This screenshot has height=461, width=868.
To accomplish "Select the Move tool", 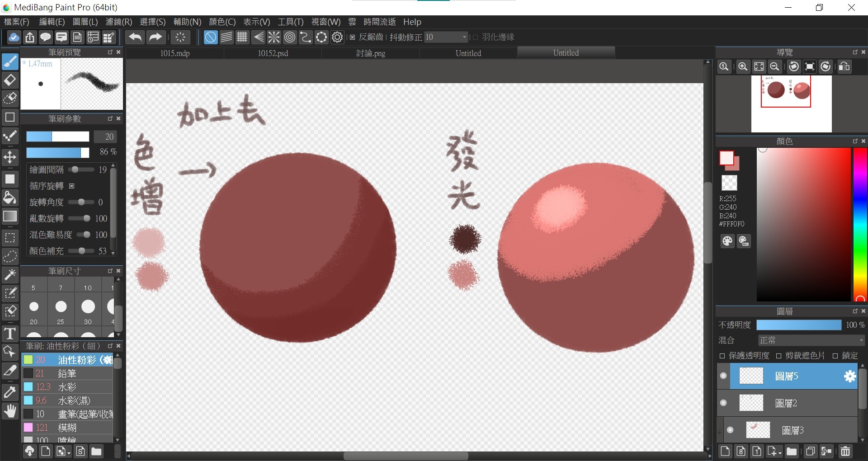I will pos(10,157).
